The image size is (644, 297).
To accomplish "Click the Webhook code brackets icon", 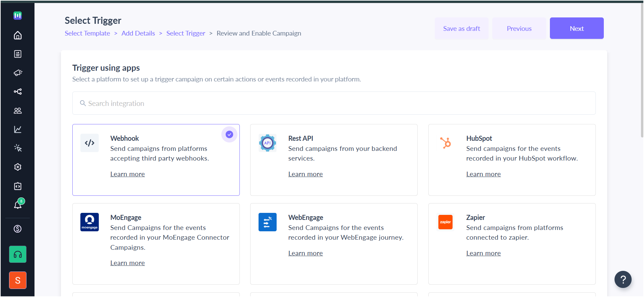I will click(89, 143).
